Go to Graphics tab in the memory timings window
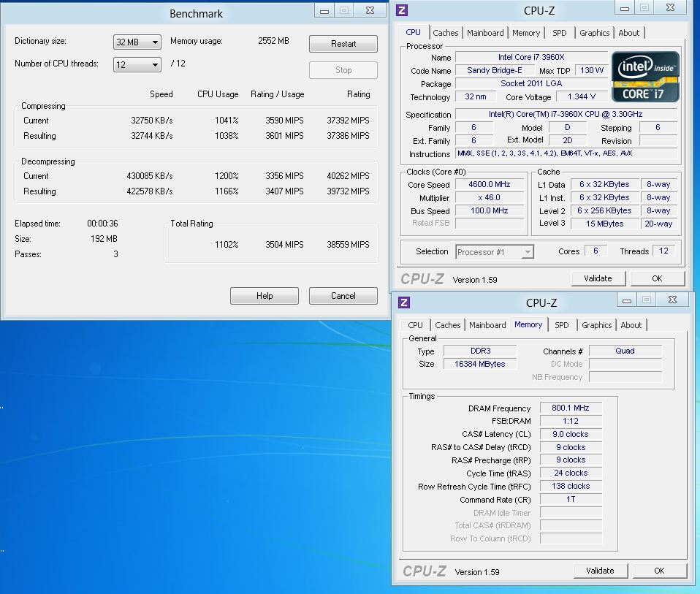Image resolution: width=700 pixels, height=594 pixels. click(x=596, y=325)
